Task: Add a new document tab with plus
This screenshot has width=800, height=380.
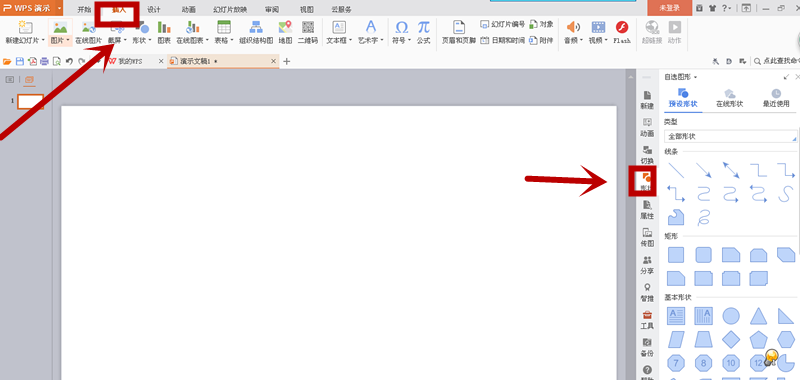Action: (x=287, y=61)
